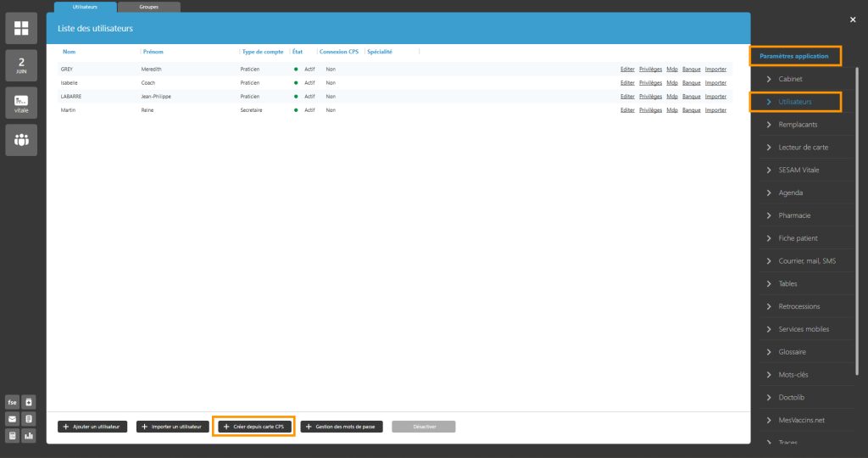Open Privilèges for Jean-Philippe LABARRE
The image size is (868, 458).
pos(650,96)
